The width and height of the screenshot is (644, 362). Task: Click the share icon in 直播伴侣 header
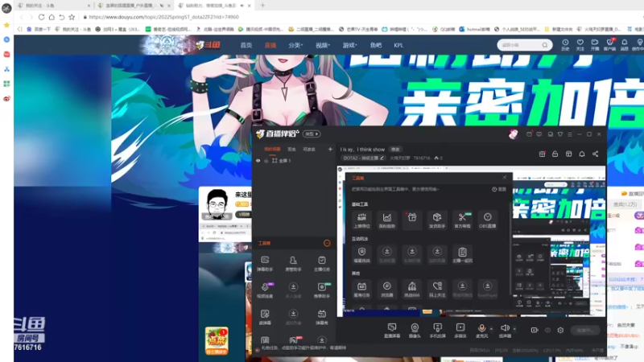pyautogui.click(x=595, y=154)
